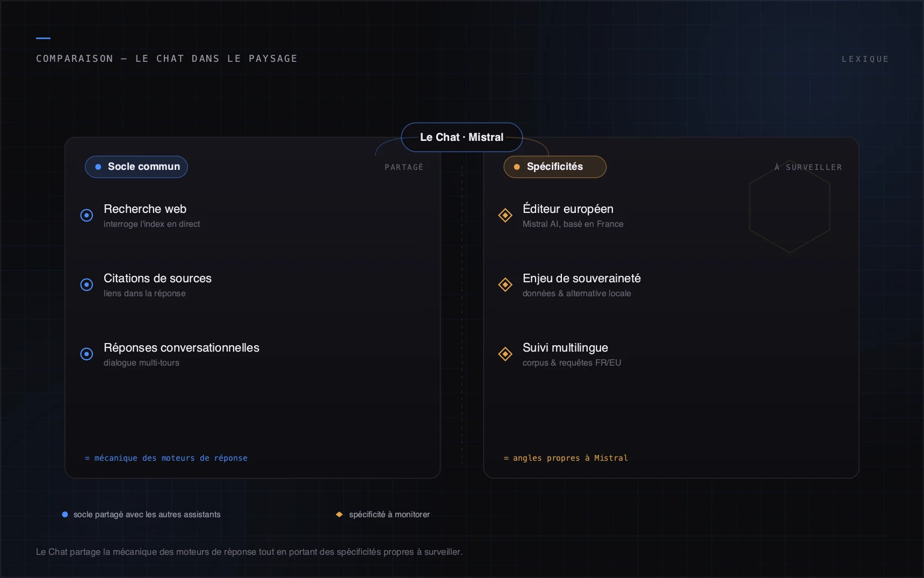This screenshot has height=578, width=924.
Task: Click the blue target icon beside Recherche web
Action: click(86, 216)
